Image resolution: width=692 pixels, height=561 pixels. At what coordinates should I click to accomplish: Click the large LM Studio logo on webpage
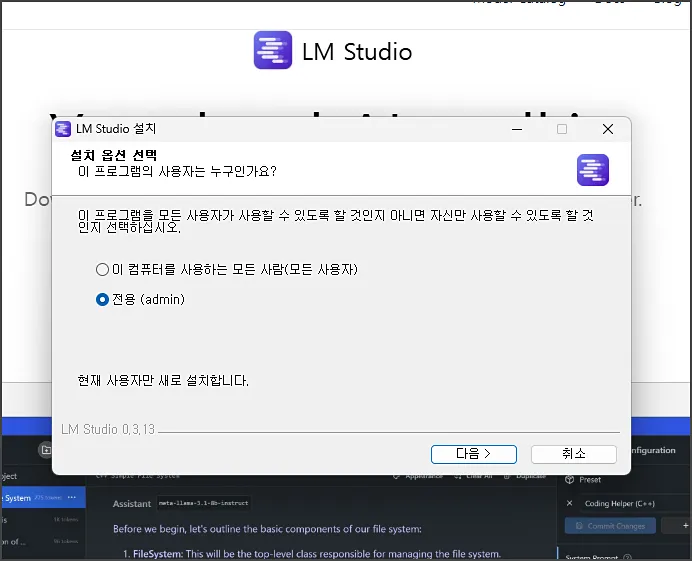273,50
